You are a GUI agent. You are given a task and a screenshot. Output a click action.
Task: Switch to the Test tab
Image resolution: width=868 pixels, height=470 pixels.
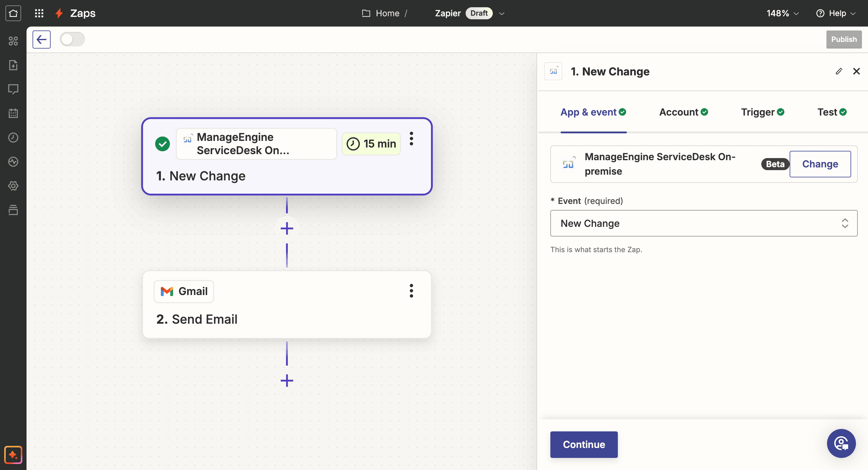point(832,112)
